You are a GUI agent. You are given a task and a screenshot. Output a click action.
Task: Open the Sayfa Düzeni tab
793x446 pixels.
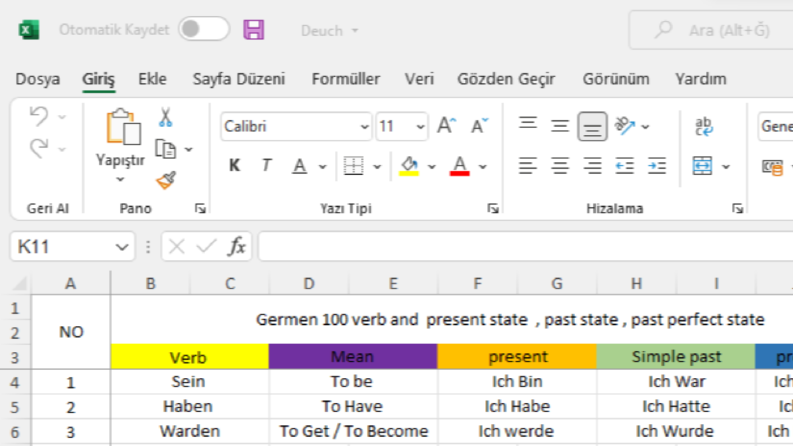pos(239,79)
